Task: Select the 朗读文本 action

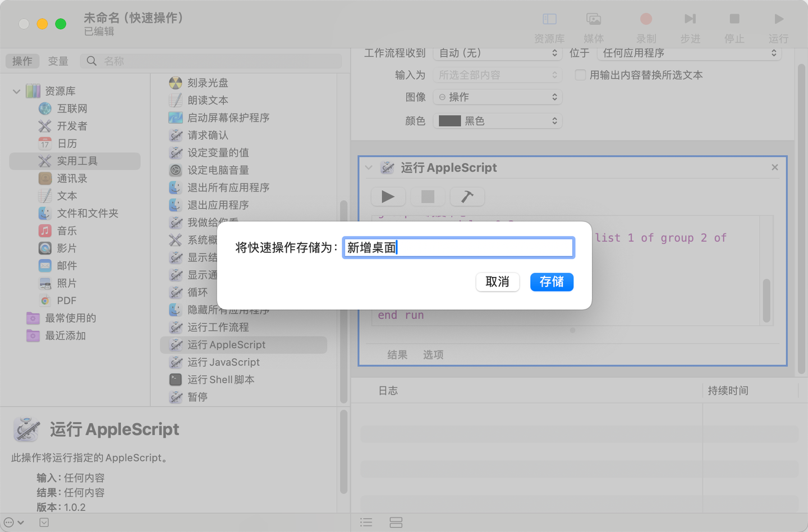Action: pyautogui.click(x=208, y=100)
